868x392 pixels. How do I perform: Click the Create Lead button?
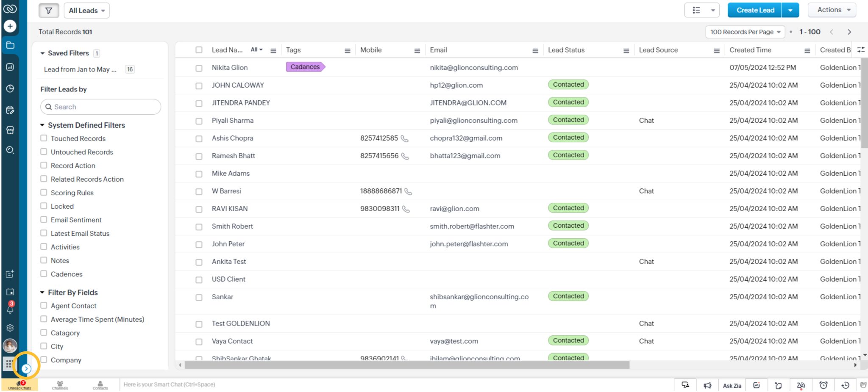pos(755,10)
